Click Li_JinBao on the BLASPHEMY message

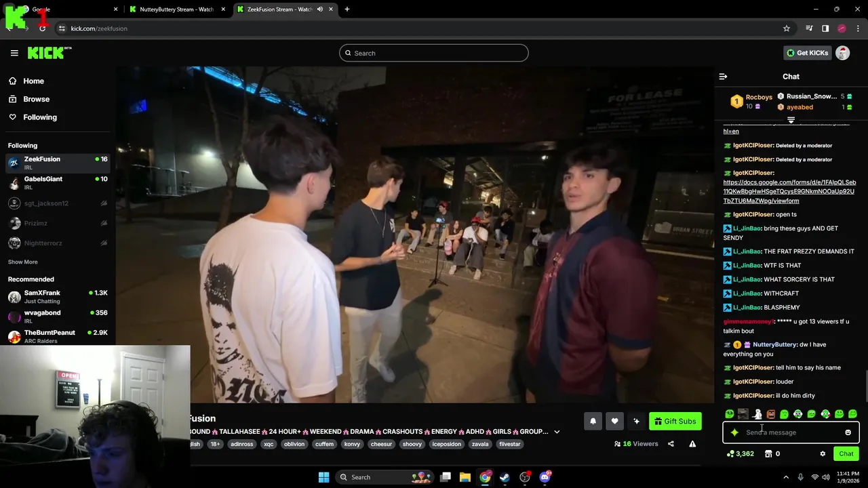(x=747, y=307)
